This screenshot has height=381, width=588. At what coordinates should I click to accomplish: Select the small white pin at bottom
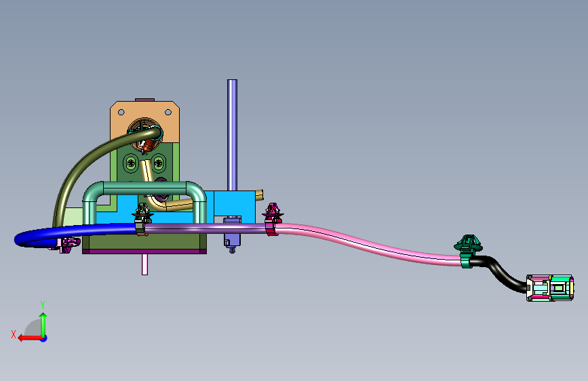point(144,264)
